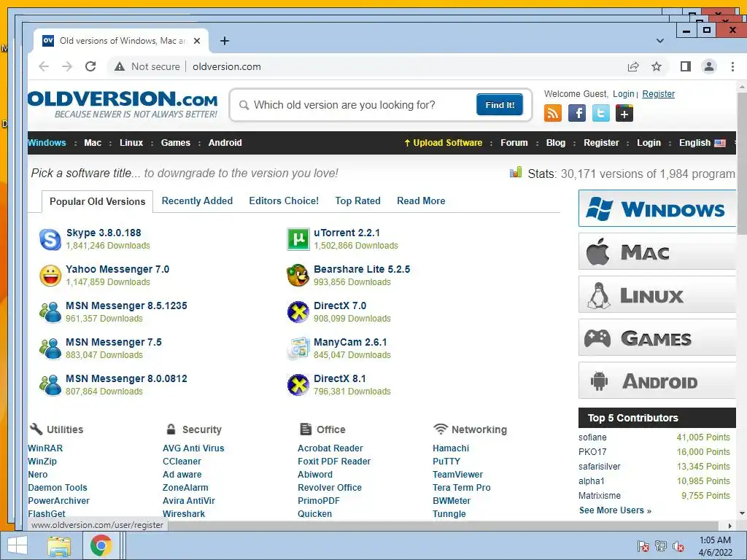Select the Popular Old Versions tab
Screen dimensions: 747x560
pos(97,201)
